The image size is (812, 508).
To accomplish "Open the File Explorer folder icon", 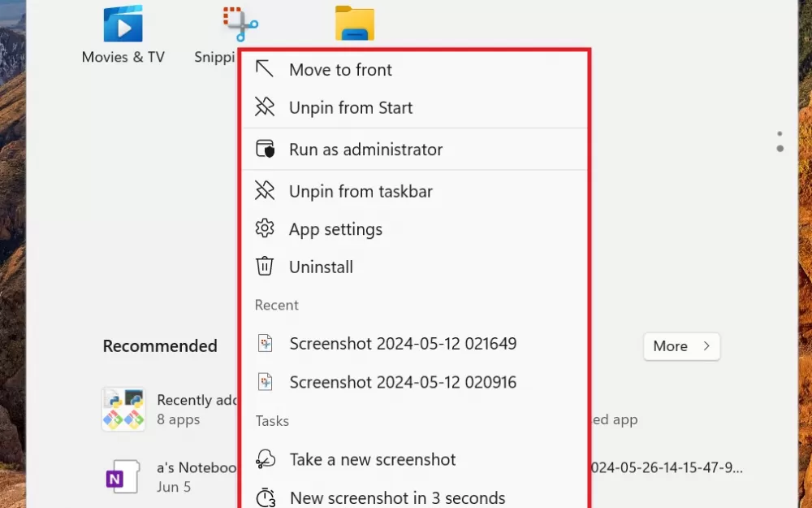I will [x=355, y=24].
